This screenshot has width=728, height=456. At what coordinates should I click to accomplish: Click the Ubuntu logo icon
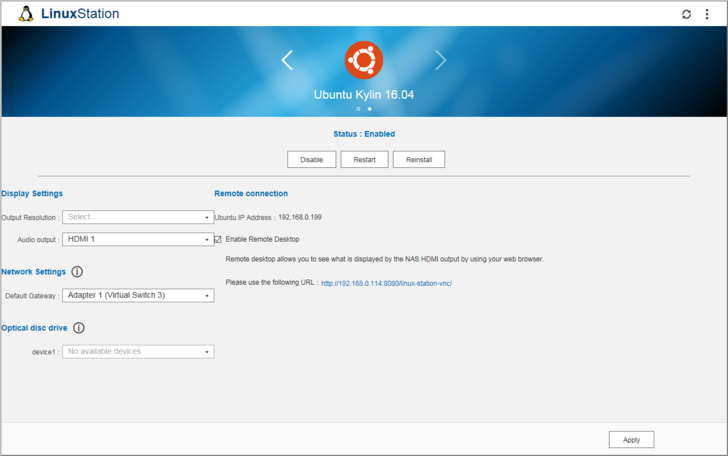pos(364,60)
